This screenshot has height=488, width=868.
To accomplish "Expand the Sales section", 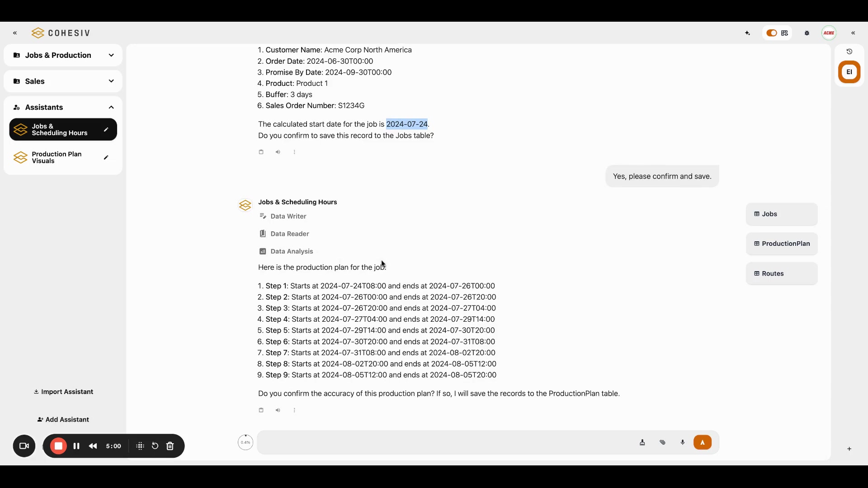I will pos(63,81).
